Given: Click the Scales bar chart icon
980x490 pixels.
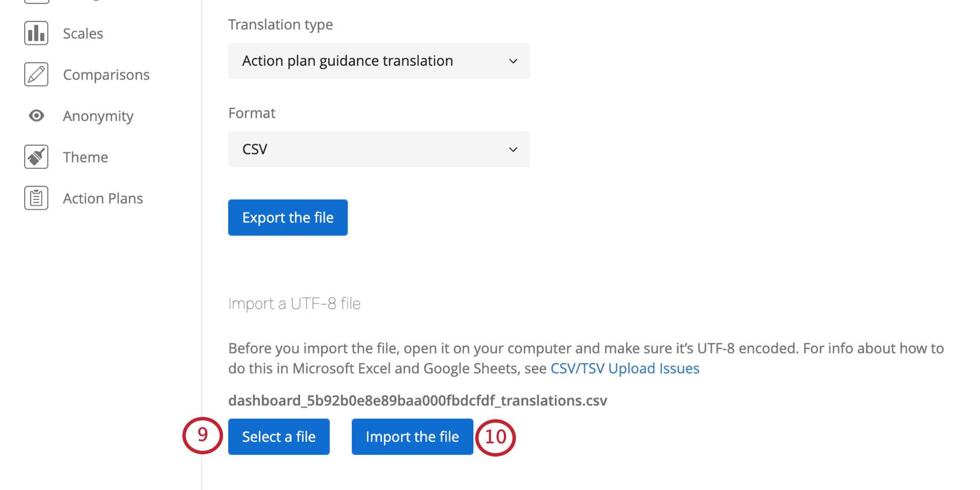Looking at the screenshot, I should (36, 33).
